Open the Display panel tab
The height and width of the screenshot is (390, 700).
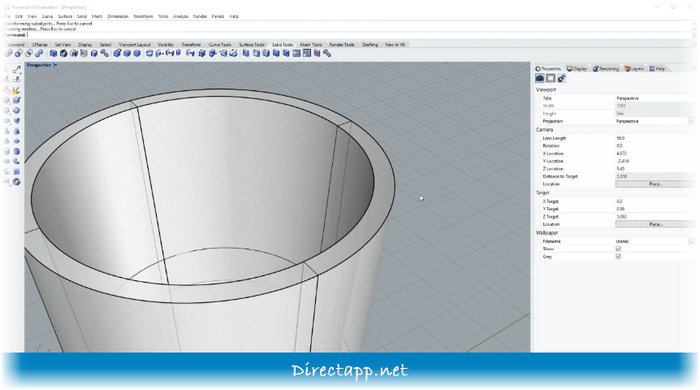click(x=577, y=69)
